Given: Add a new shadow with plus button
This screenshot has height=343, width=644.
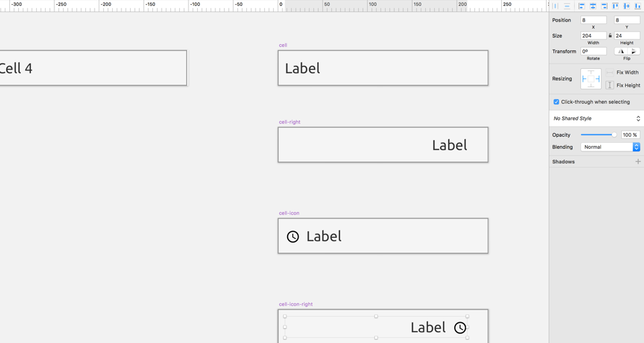Looking at the screenshot, I should point(638,161).
